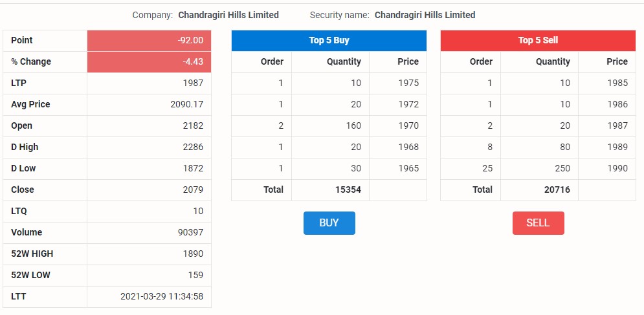The height and width of the screenshot is (315, 644).
Task: Click total sell quantity 20716
Action: point(557,190)
